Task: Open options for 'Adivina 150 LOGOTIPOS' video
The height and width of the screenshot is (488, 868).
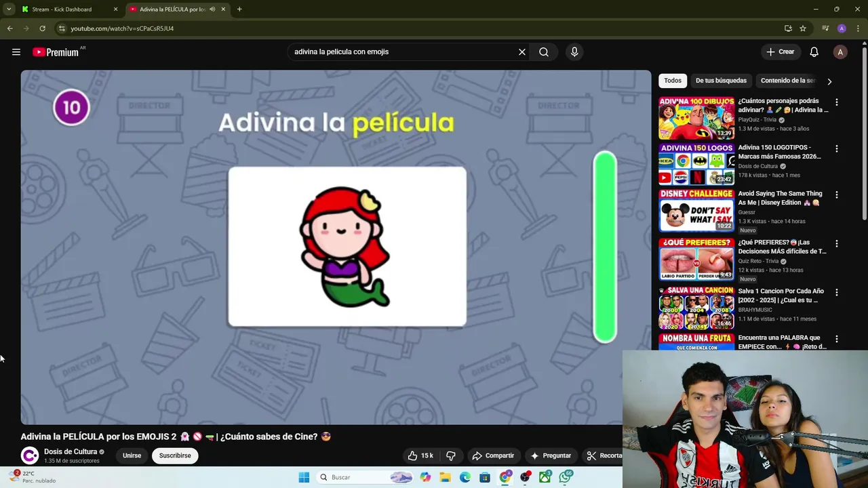Action: click(837, 148)
